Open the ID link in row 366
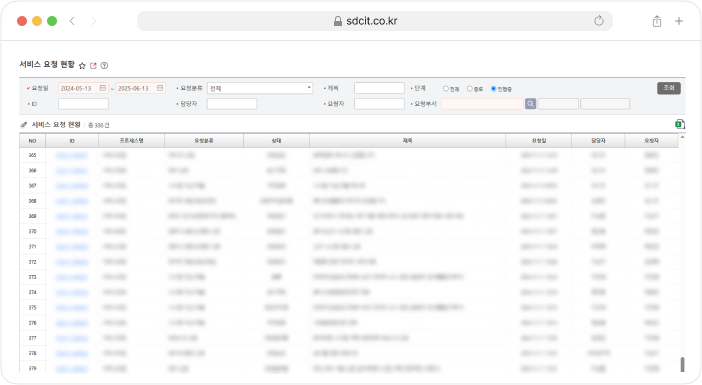 [x=72, y=171]
